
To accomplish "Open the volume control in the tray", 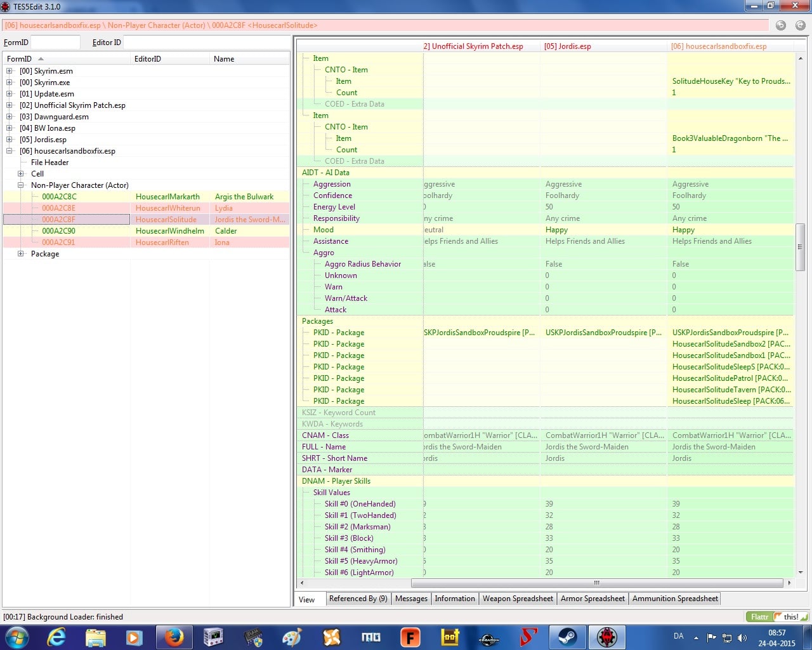I will point(742,637).
